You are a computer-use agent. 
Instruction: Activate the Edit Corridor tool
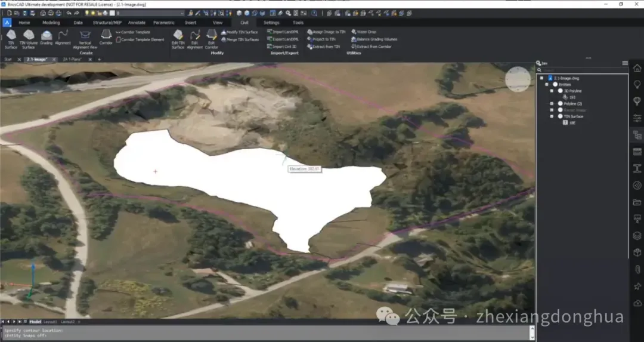tap(211, 39)
